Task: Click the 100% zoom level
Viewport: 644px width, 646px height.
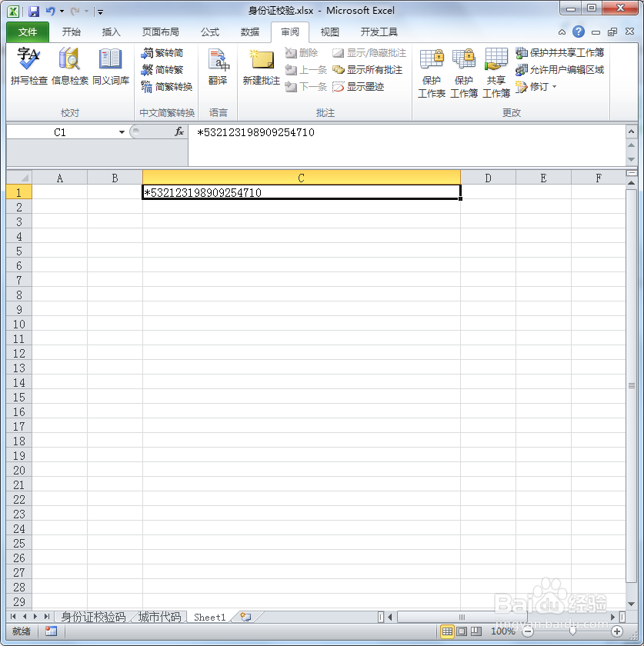Action: pos(502,631)
